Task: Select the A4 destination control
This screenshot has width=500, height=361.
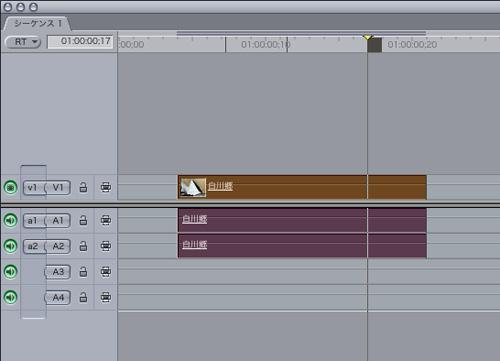Action: pos(58,298)
